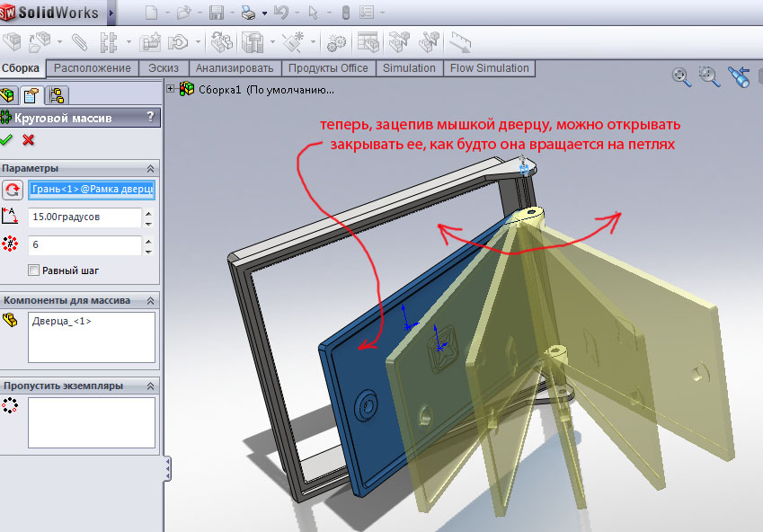Screen dimensions: 763x532
Task: Collapse the "Параметры" section
Action: [150, 169]
